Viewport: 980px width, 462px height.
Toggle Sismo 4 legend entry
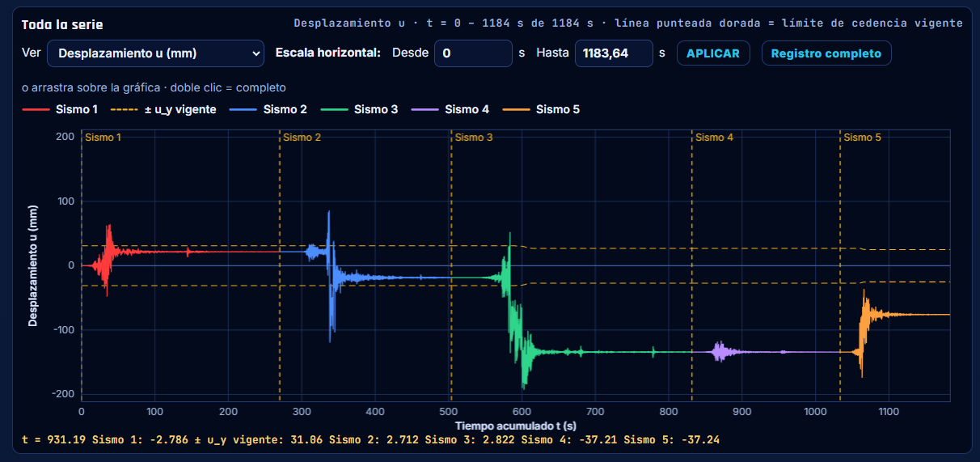[450, 109]
